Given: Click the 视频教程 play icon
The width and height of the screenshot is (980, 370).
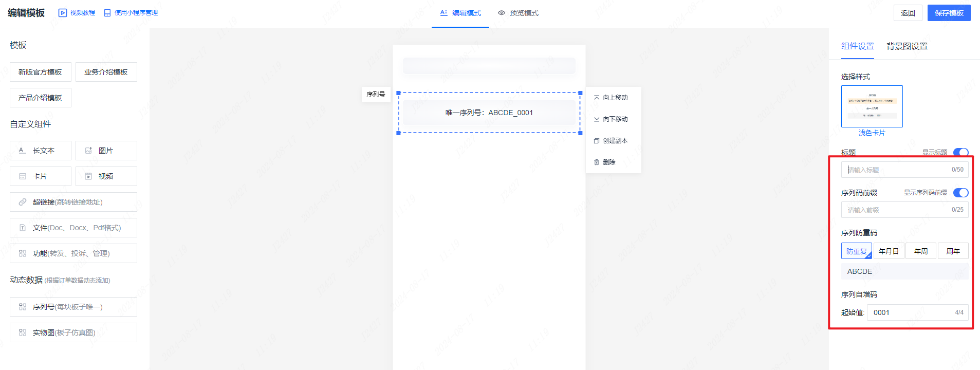Looking at the screenshot, I should point(63,13).
